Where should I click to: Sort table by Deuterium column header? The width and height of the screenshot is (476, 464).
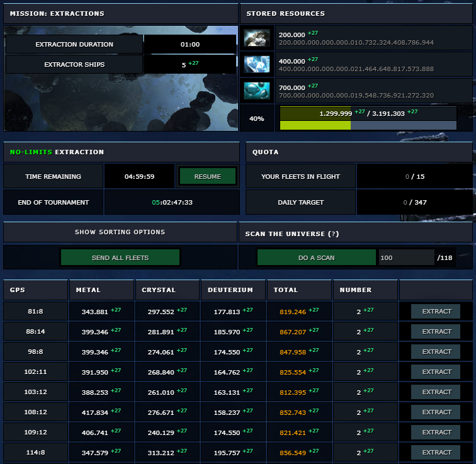(233, 290)
